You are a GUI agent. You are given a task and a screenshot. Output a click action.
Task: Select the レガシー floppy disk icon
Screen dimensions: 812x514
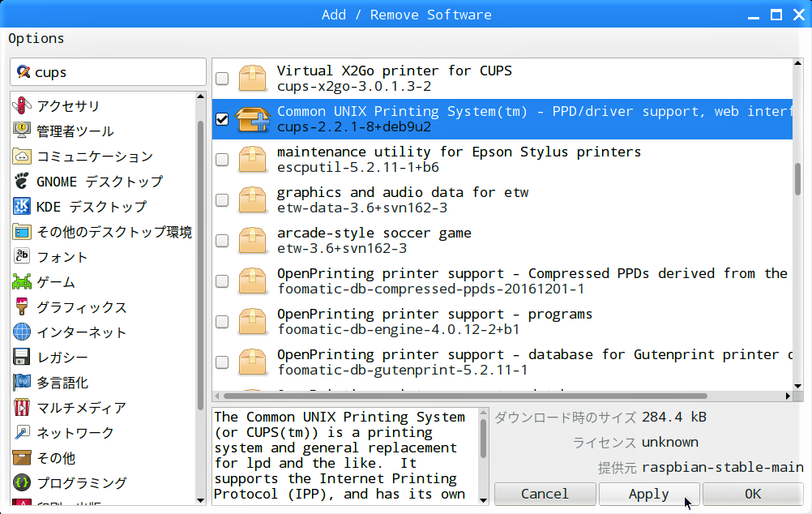tap(22, 357)
